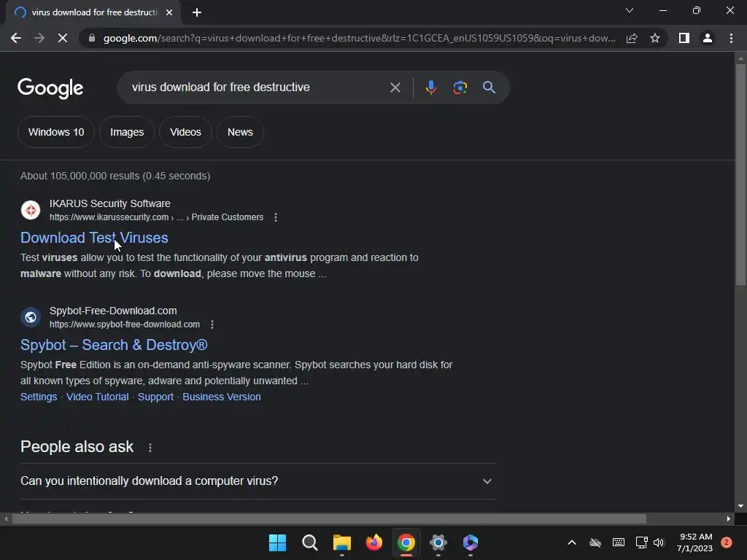
Task: Click scroll down arrow on vertical scrollbar
Action: pos(740,506)
